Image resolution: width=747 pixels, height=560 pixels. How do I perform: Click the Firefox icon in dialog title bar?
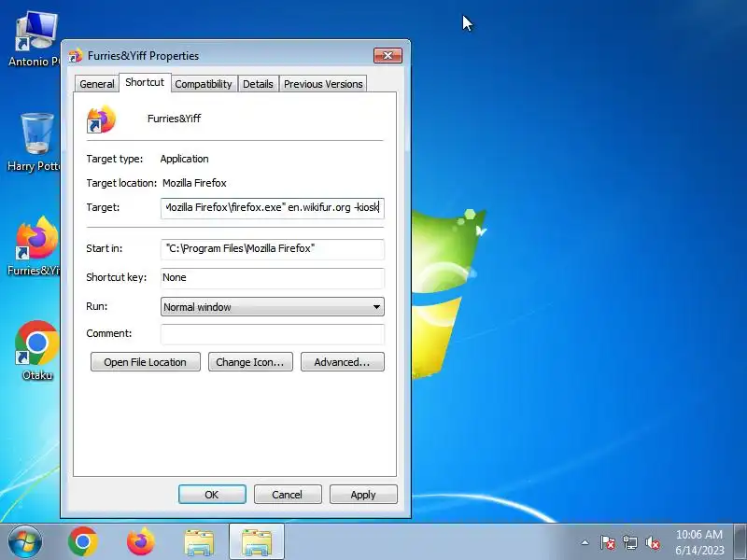(76, 56)
